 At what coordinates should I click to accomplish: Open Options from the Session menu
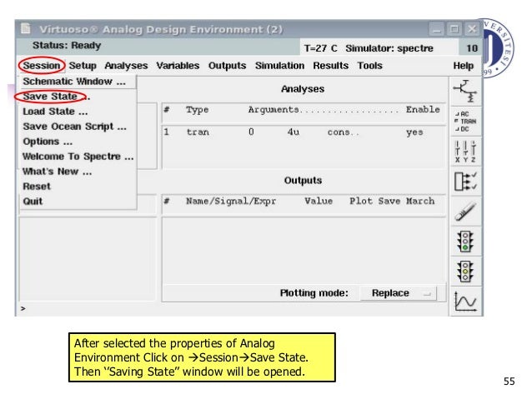78,142
